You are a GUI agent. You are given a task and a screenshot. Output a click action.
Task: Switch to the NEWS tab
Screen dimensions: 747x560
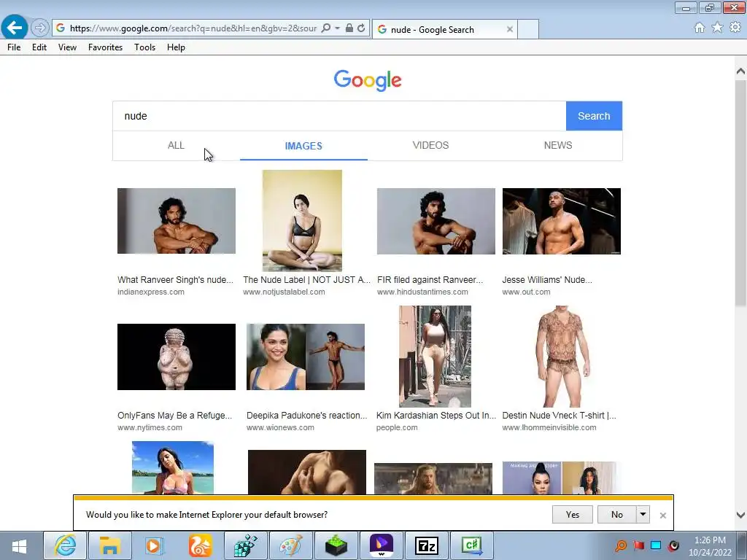pos(558,145)
